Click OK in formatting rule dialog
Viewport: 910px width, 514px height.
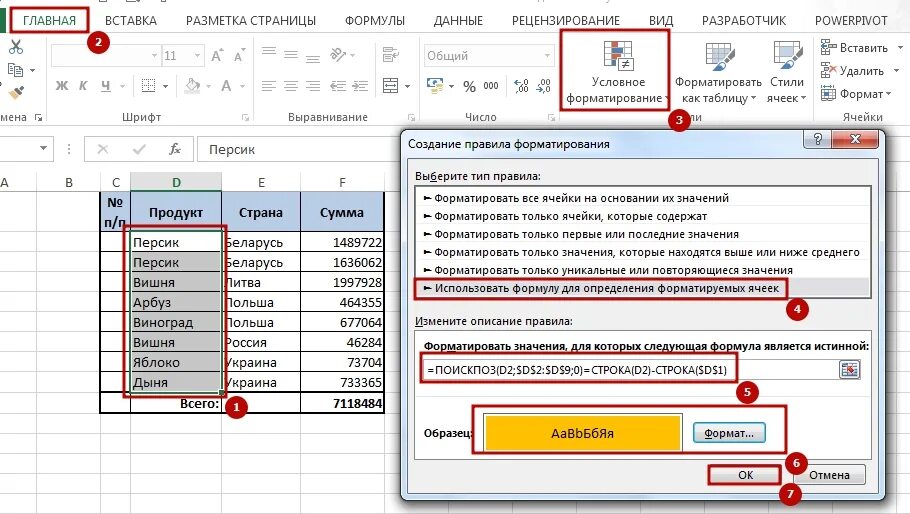pos(745,475)
